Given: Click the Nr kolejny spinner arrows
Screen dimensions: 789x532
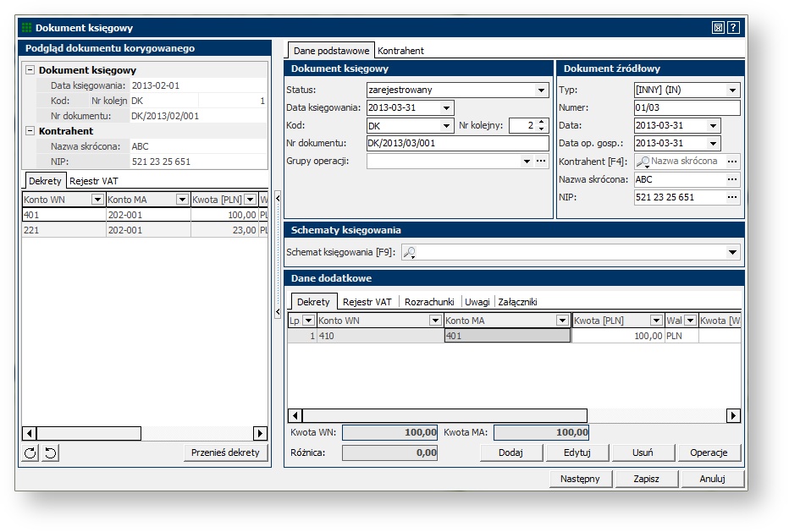Looking at the screenshot, I should tap(542, 125).
